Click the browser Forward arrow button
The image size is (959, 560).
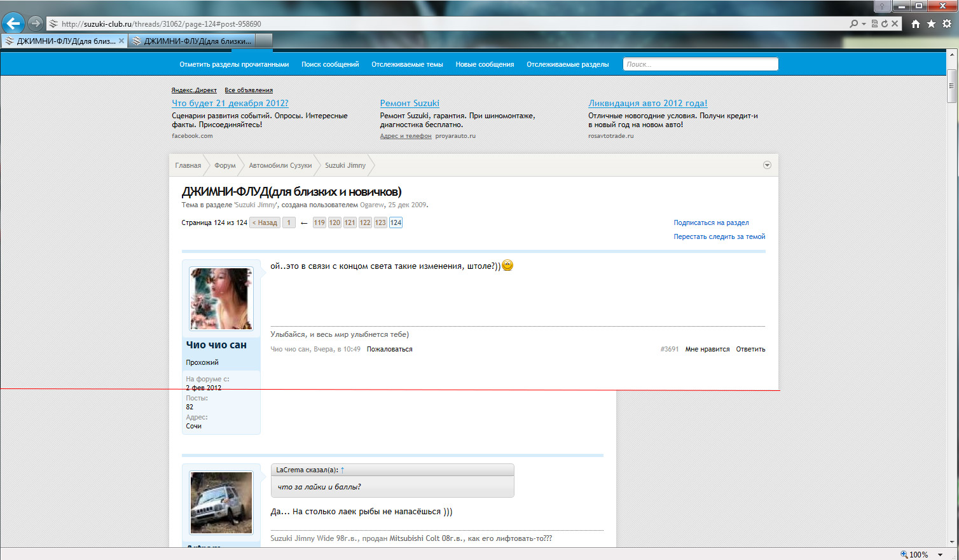[36, 24]
